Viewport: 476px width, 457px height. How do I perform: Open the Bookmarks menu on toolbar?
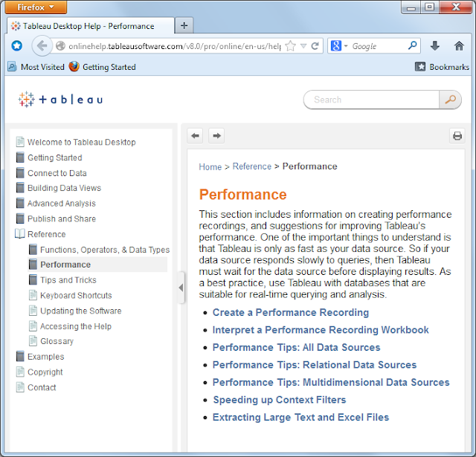[x=442, y=67]
